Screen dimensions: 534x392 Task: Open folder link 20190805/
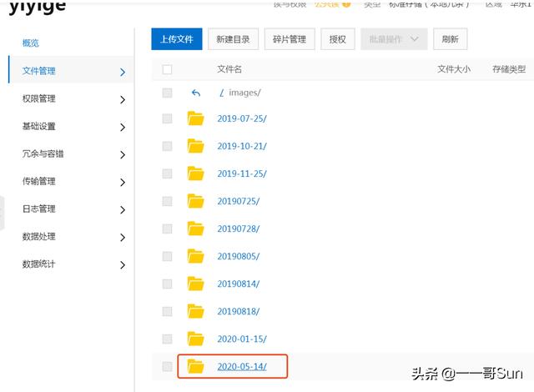pos(239,257)
